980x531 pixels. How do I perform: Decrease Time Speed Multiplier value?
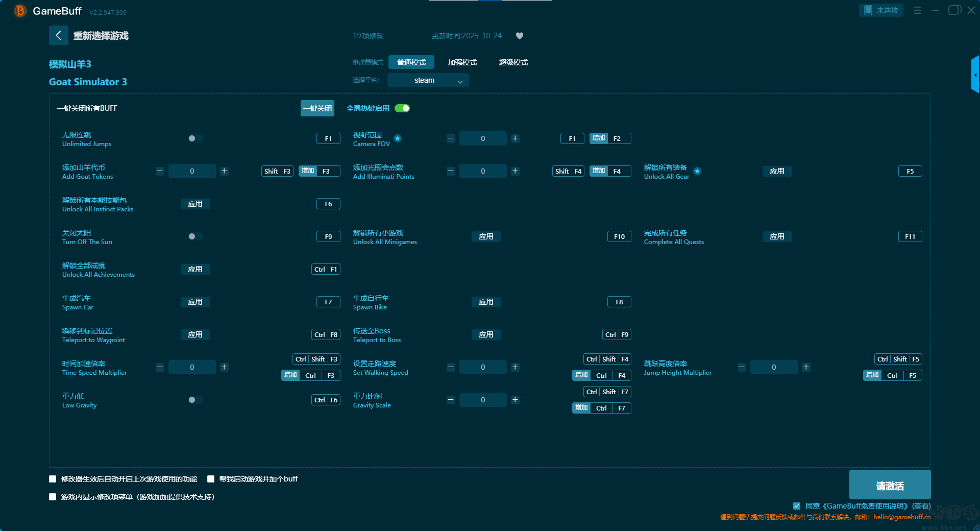160,367
